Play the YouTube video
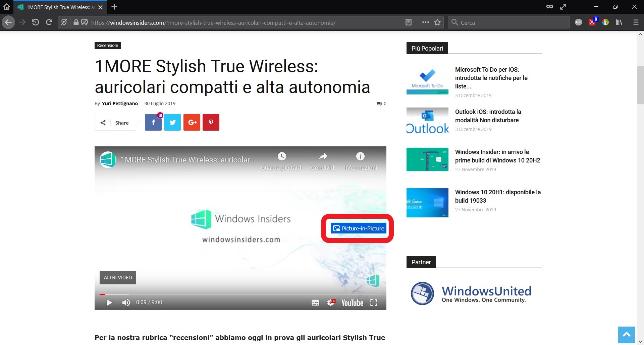 click(x=109, y=303)
